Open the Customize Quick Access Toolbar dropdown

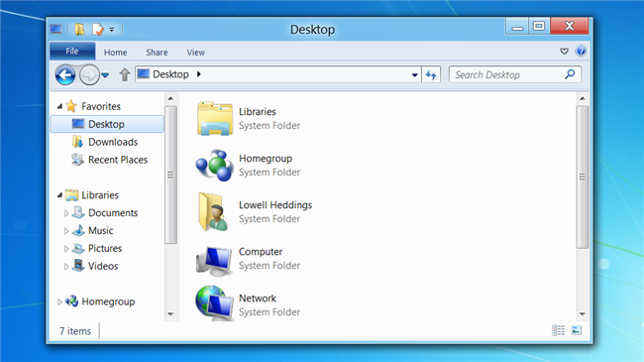click(x=112, y=30)
